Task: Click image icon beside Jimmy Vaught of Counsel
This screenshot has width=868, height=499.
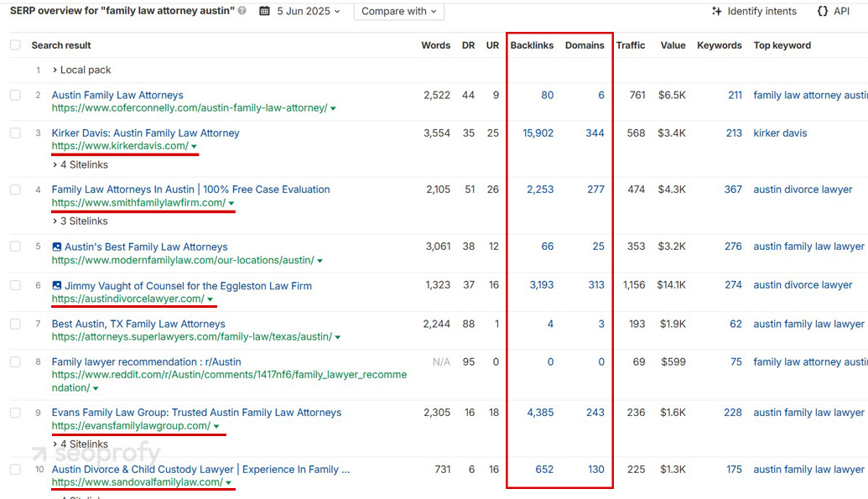Action: point(56,286)
